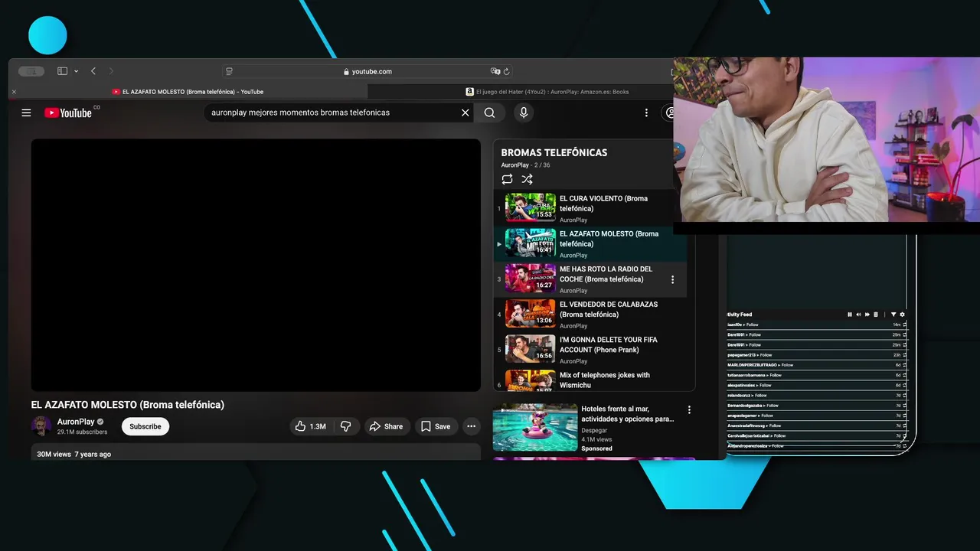Focus the youtube.com address bar
The width and height of the screenshot is (980, 551).
[x=367, y=71]
